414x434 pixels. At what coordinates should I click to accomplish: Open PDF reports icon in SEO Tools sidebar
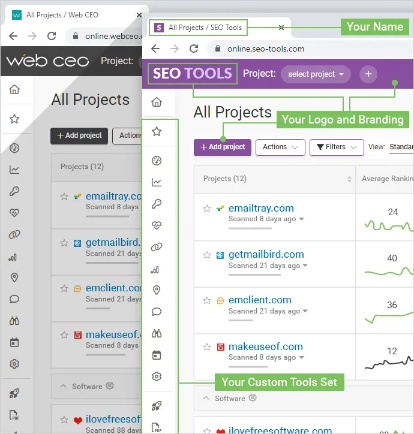(x=156, y=427)
